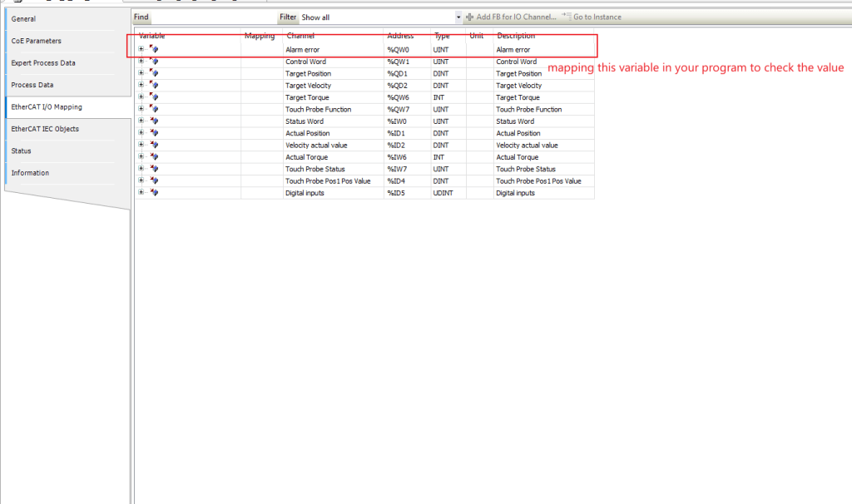Expand the Alarm error row

[x=141, y=50]
